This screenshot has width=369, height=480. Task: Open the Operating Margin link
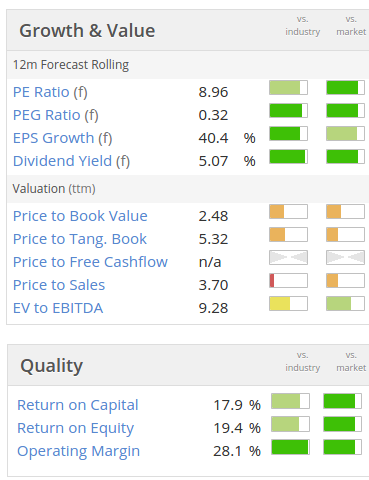78,451
